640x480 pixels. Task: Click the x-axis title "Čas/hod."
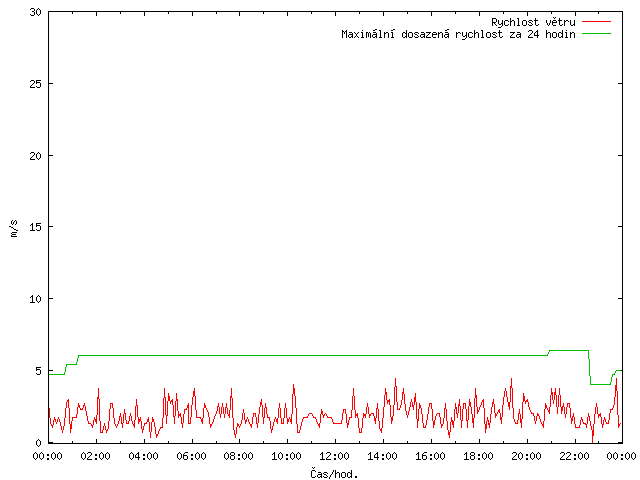click(334, 474)
